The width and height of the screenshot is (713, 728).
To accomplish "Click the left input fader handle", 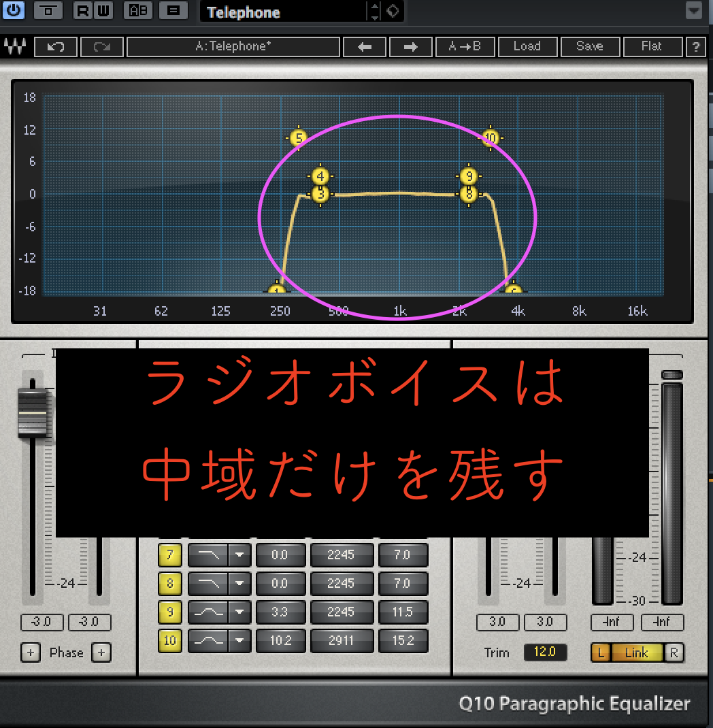I will tap(33, 412).
